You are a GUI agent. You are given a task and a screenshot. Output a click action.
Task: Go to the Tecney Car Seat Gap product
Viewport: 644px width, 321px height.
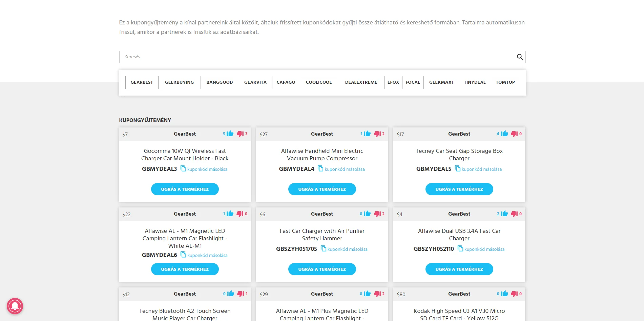click(459, 189)
